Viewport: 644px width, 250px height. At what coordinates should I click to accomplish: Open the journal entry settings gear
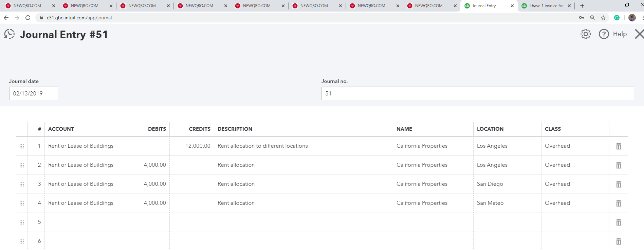click(586, 34)
